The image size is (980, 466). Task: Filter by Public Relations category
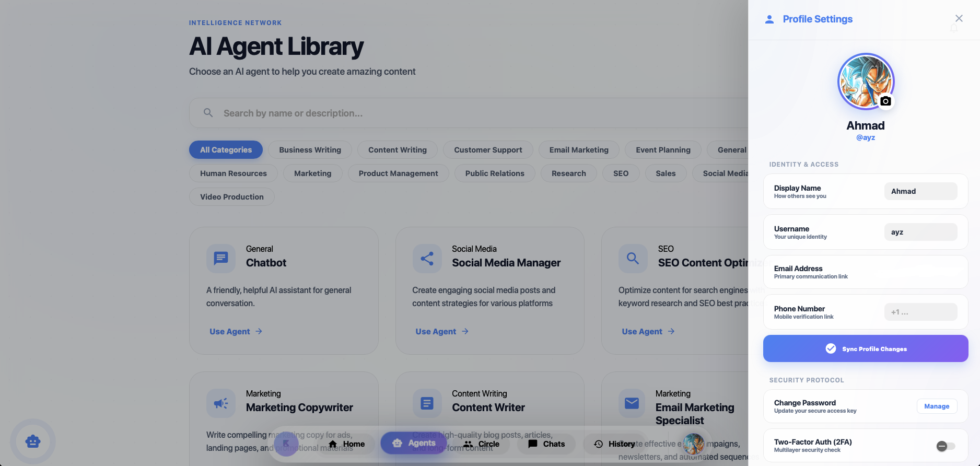point(495,173)
